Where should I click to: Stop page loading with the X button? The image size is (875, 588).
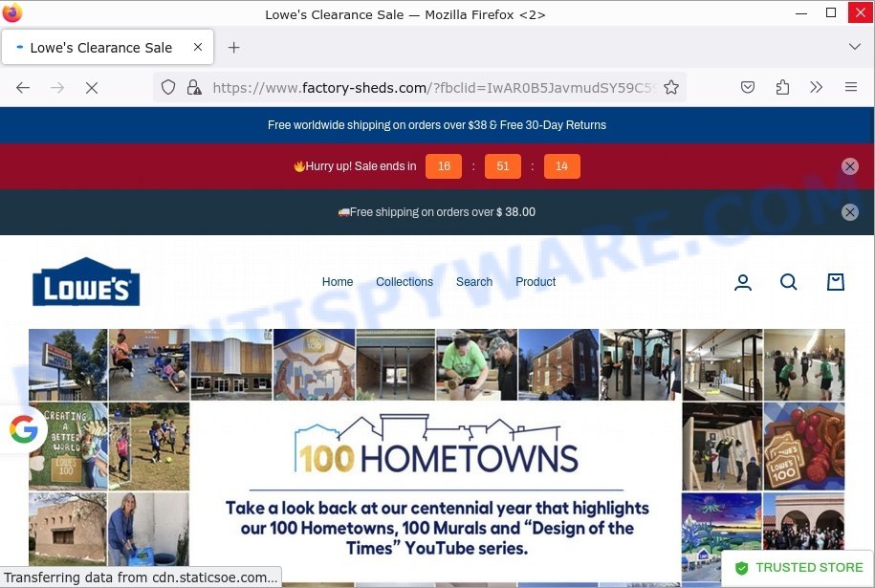point(92,88)
